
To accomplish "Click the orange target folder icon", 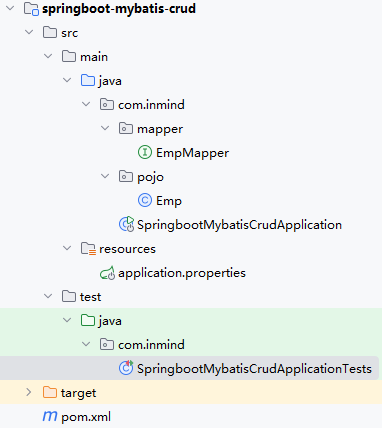I will (x=50, y=392).
